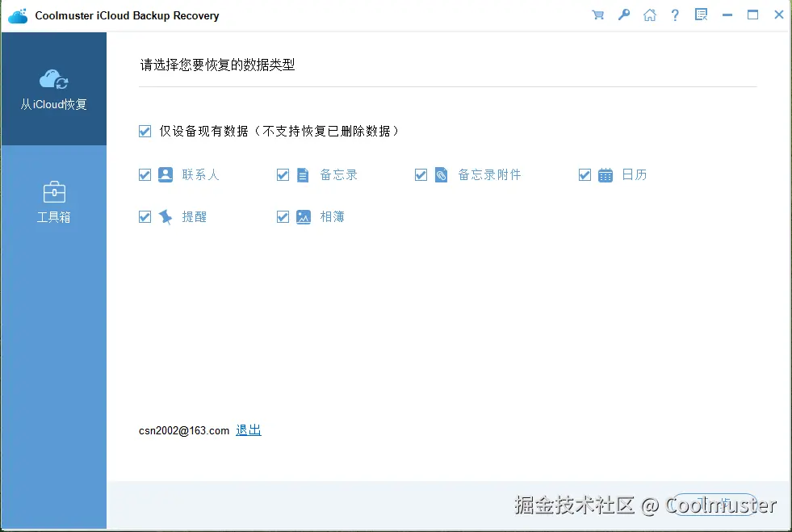The height and width of the screenshot is (532, 792).
Task: Click the Coolmuster cloud logo
Action: pos(18,15)
